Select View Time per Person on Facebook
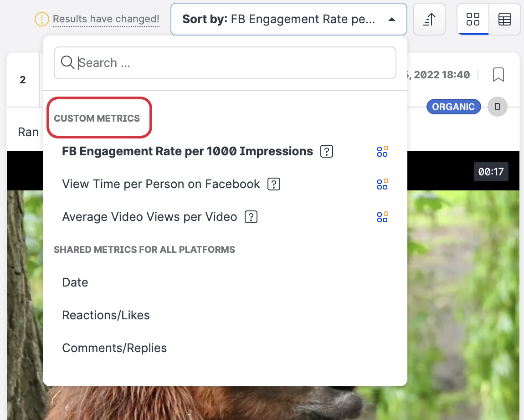This screenshot has width=524, height=420. pyautogui.click(x=161, y=184)
